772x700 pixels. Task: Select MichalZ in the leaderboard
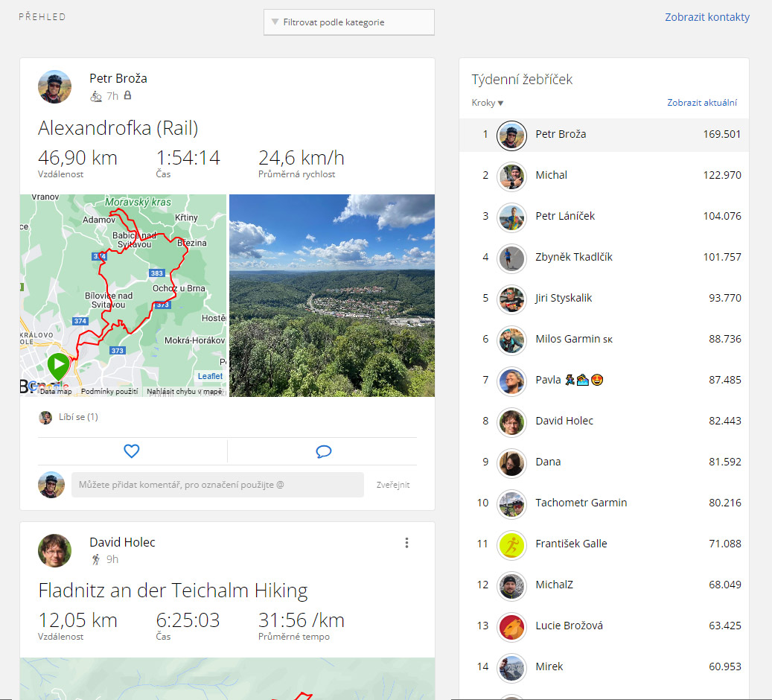pos(555,585)
